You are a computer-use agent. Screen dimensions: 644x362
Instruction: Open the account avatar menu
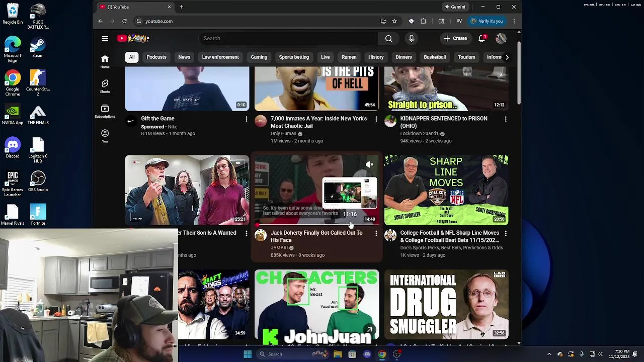click(501, 38)
